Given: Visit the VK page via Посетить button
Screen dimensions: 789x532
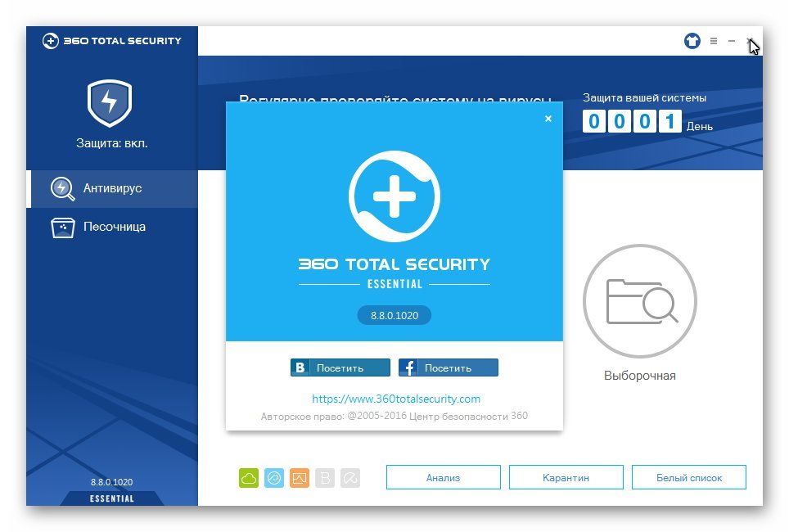Looking at the screenshot, I should pos(340,368).
